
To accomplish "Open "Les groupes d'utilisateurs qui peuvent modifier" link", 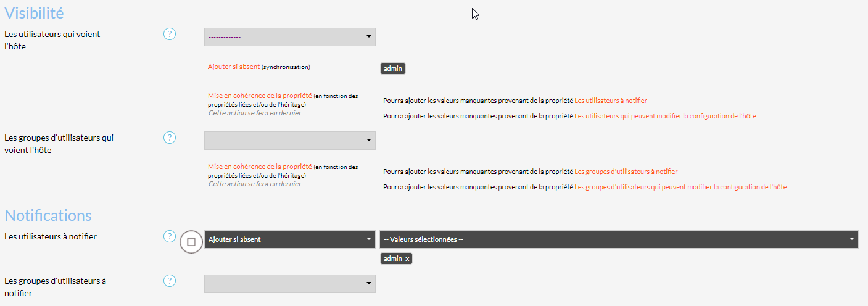I will [680, 187].
